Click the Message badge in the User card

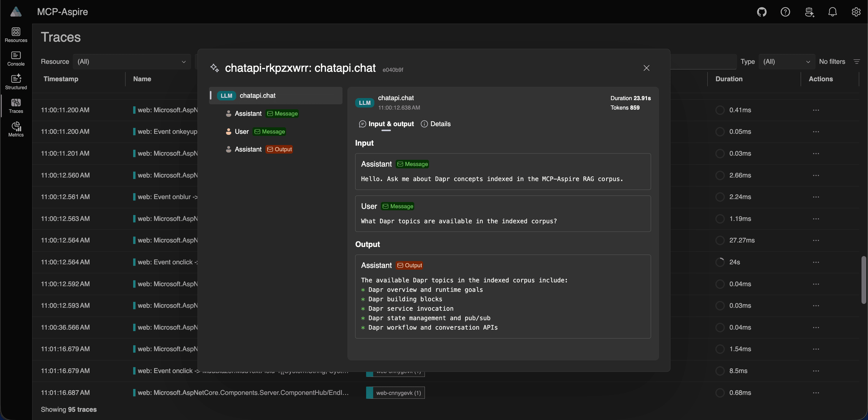398,206
